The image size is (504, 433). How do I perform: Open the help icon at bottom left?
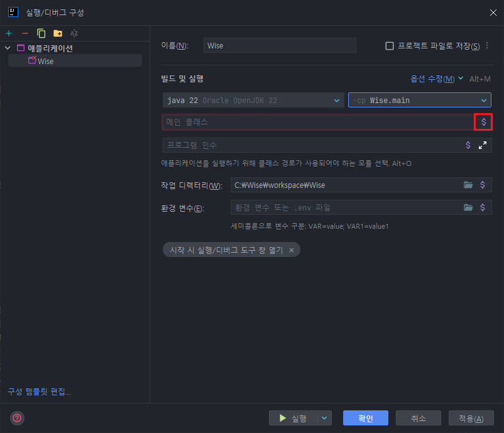click(x=16, y=419)
